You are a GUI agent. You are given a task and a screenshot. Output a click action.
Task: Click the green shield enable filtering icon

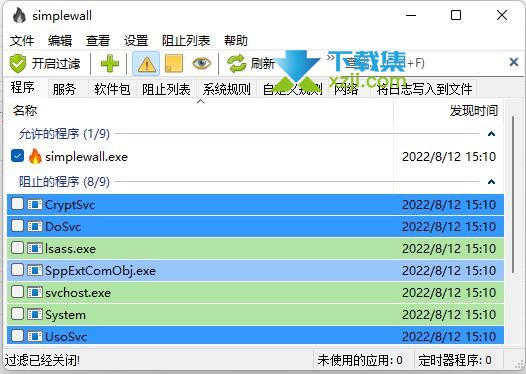[17, 63]
